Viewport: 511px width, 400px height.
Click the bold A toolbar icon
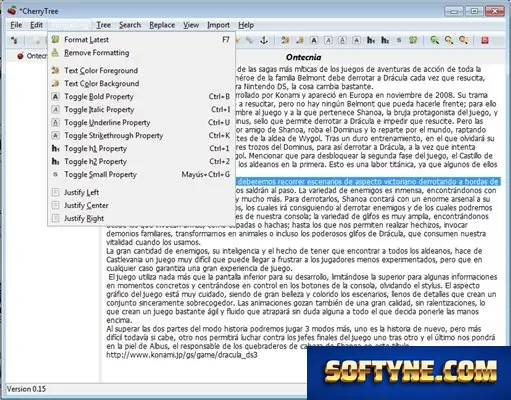coord(314,40)
